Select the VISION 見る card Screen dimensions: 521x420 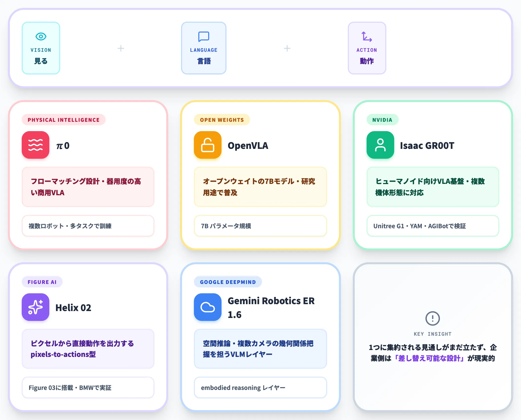41,48
